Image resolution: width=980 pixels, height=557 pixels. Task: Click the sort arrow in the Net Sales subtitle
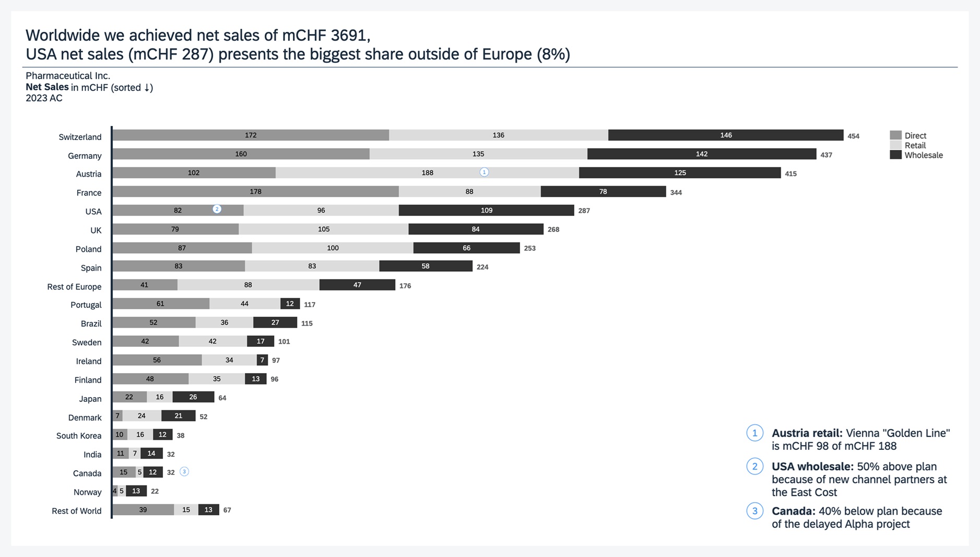pyautogui.click(x=148, y=88)
